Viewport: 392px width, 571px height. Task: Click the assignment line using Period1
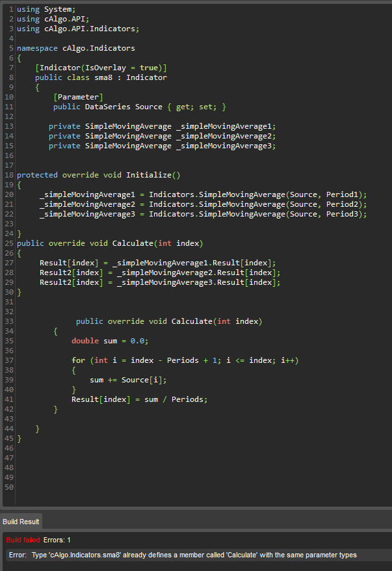coord(203,194)
